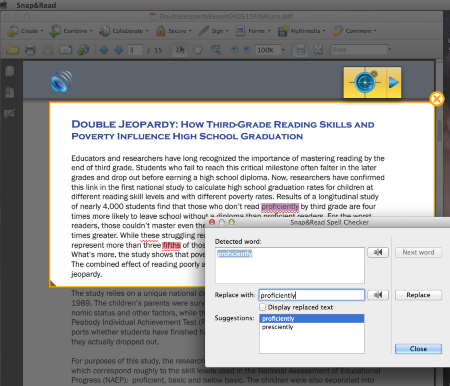Click the Close button in Spell Checker
The width and height of the screenshot is (450, 386).
[418, 349]
